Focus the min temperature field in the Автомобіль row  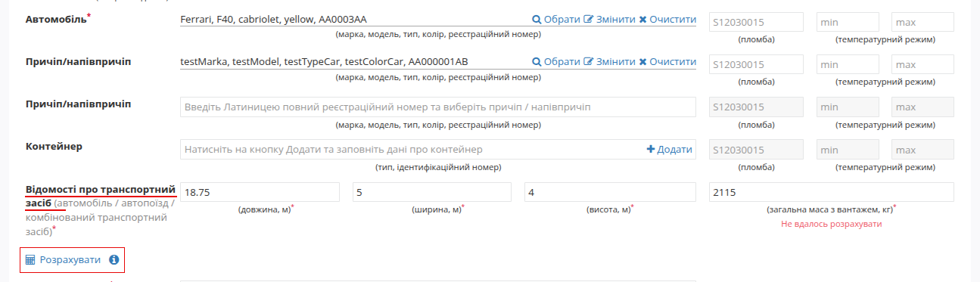click(848, 22)
